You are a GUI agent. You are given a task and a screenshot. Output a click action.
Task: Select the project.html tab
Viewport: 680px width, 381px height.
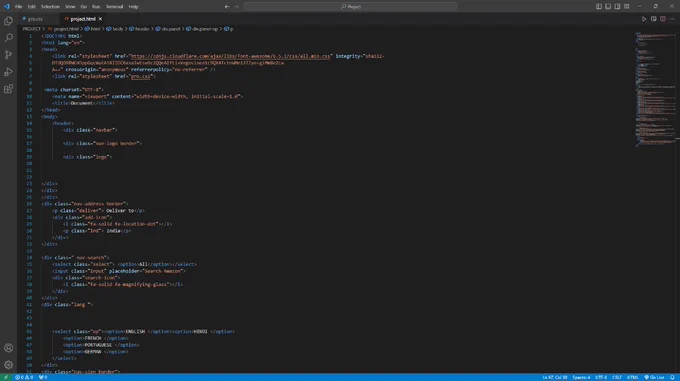pos(82,19)
